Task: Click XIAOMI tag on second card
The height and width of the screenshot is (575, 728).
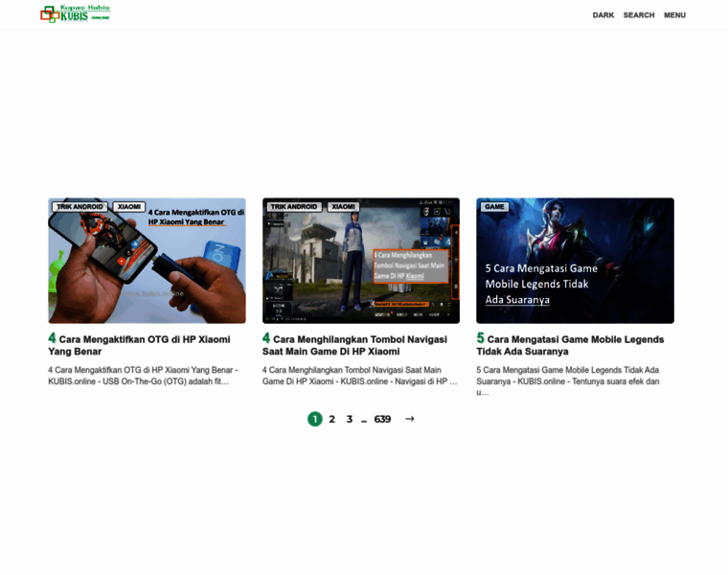Action: [343, 206]
